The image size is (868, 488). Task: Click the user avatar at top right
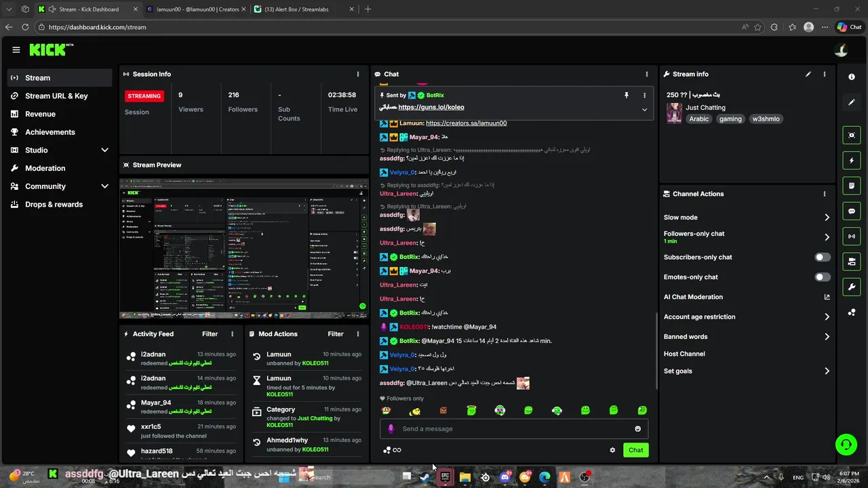click(x=841, y=49)
